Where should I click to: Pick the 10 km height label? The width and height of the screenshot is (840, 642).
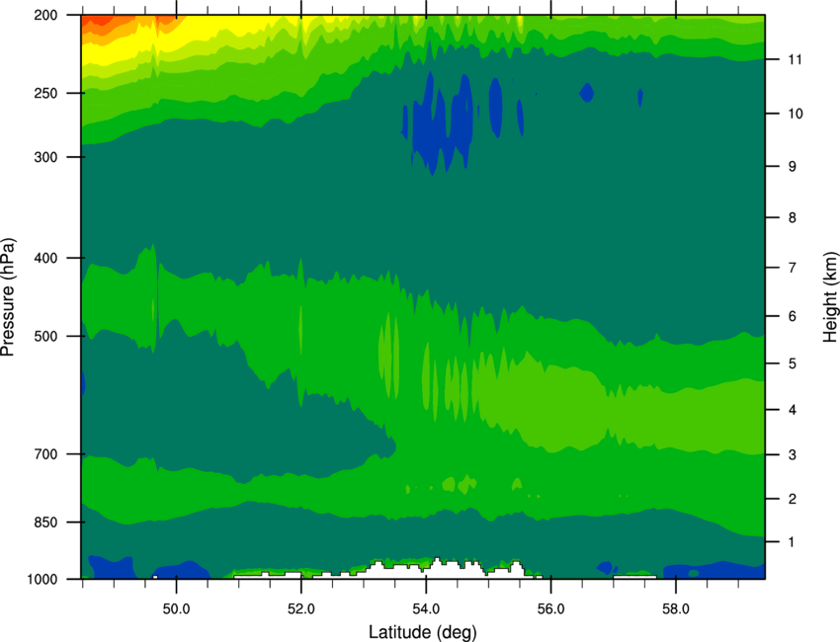[x=796, y=114]
